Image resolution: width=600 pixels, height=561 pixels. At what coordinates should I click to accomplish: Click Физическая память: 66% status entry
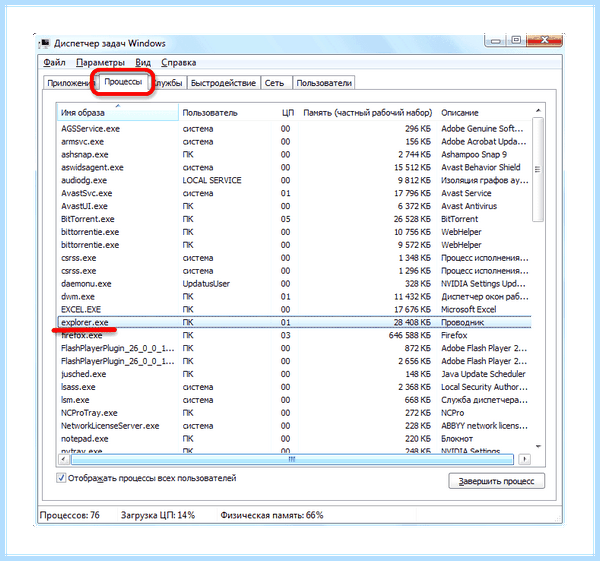[x=272, y=515]
